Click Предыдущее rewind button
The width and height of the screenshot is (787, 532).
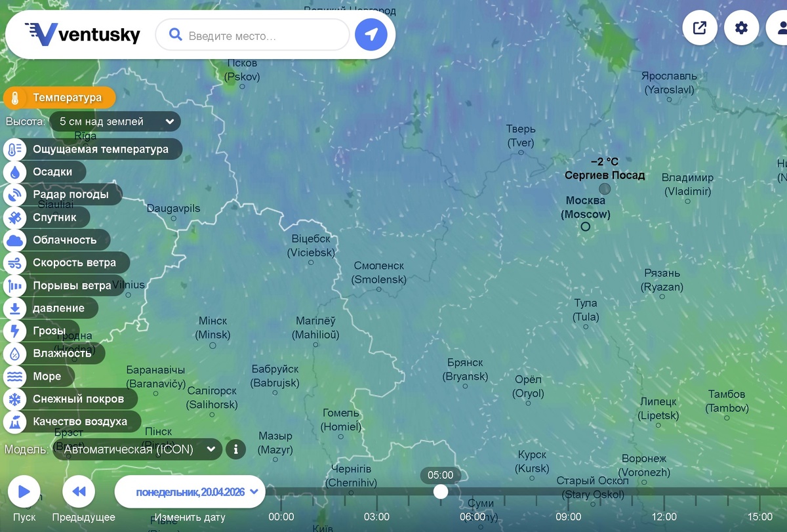pyautogui.click(x=79, y=492)
